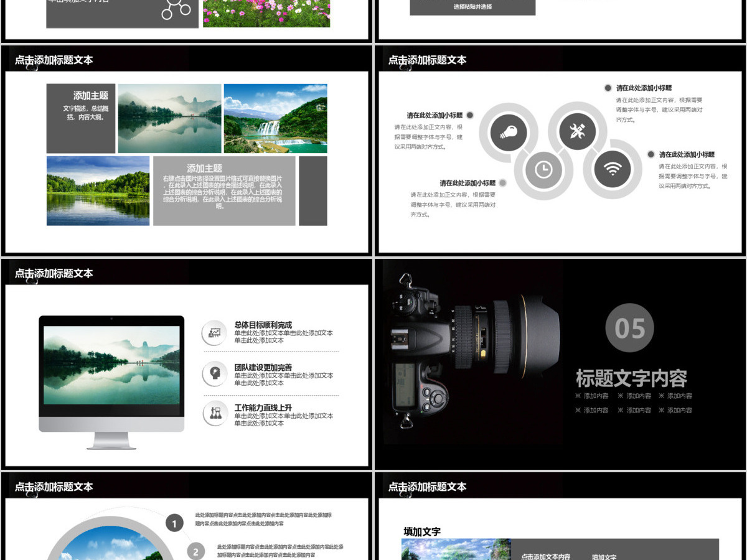Image resolution: width=747 pixels, height=560 pixels.
Task: Select the circular sky photo next to the numbered circles
Action: pos(111,541)
